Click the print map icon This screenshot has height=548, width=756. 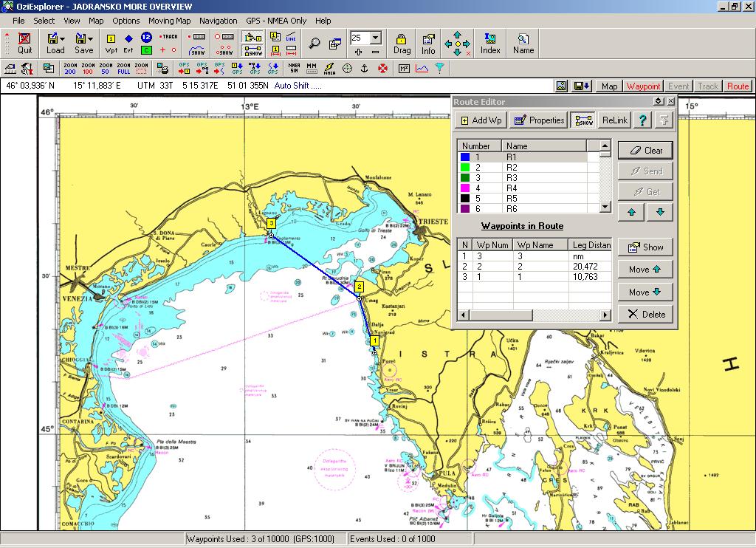click(162, 69)
